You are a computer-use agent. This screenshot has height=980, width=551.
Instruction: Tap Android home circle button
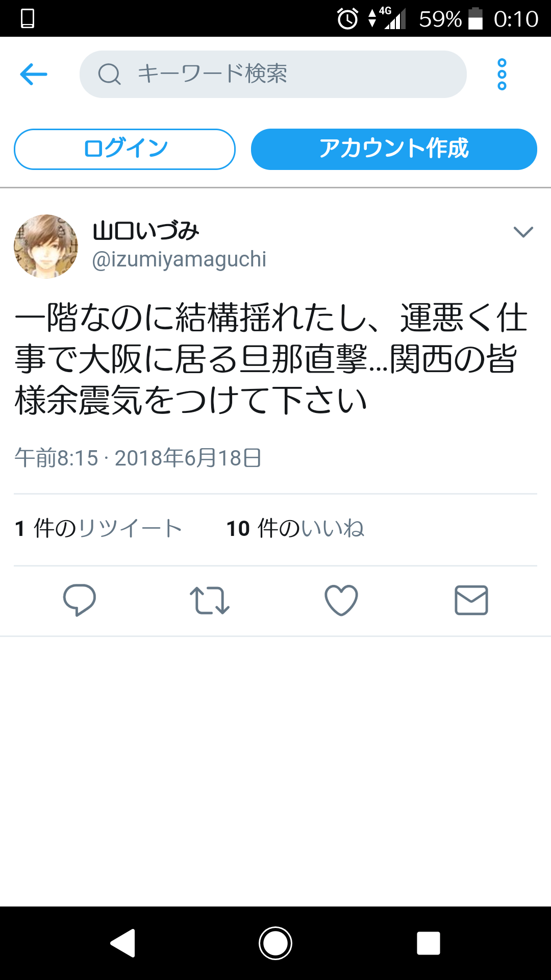pos(275,943)
